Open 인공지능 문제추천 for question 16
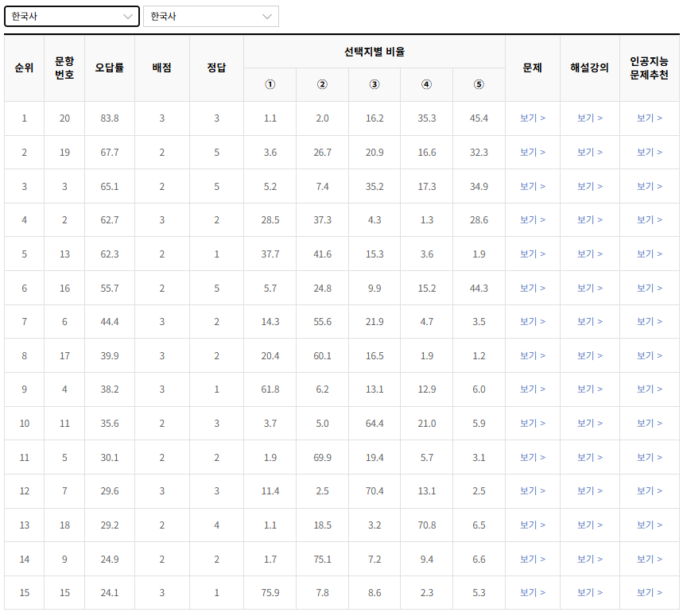This screenshot has width=683, height=616. coord(650,288)
